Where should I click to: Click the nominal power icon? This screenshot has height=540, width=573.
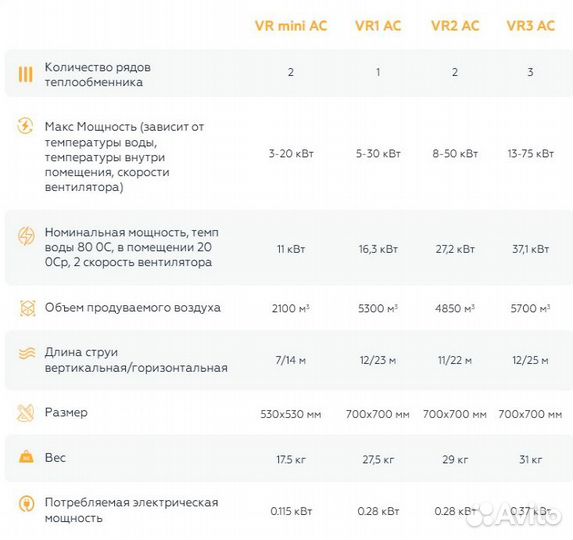(x=26, y=236)
